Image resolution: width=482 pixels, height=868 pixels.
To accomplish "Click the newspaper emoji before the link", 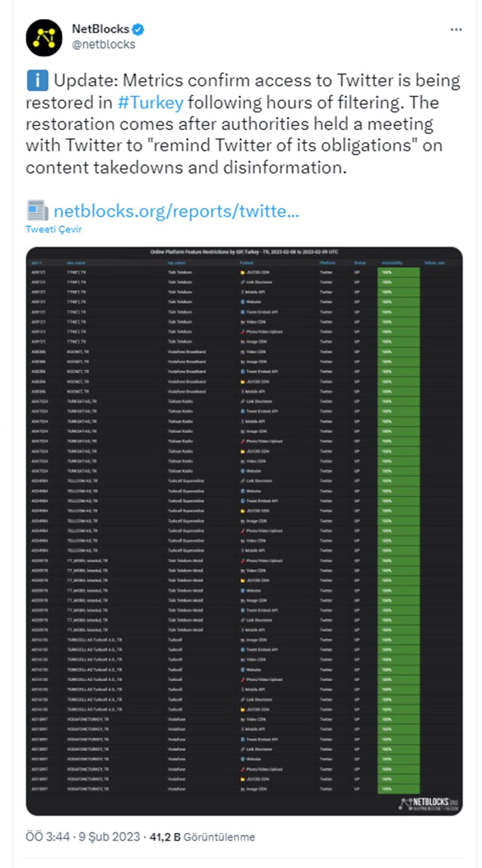I will pos(37,210).
